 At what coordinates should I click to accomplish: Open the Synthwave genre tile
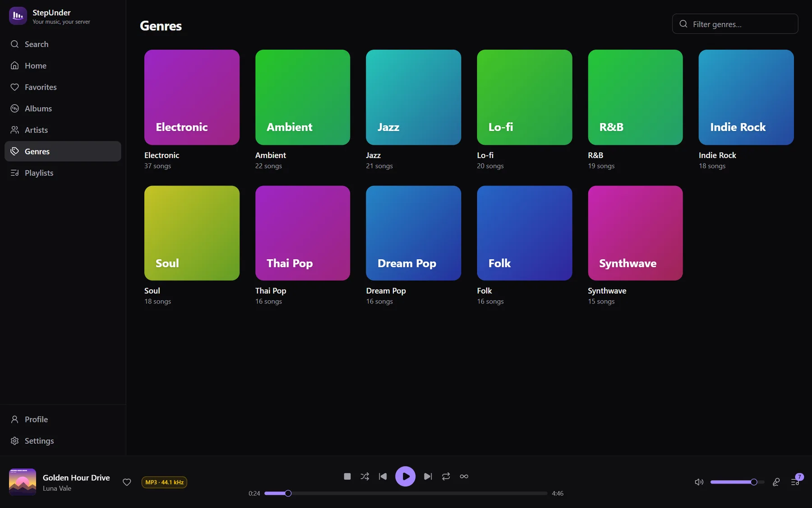point(635,233)
